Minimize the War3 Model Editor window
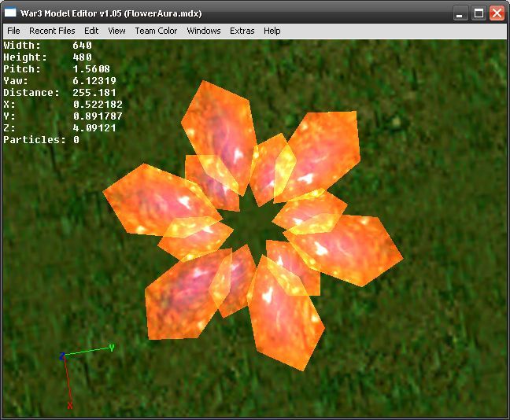 point(460,13)
